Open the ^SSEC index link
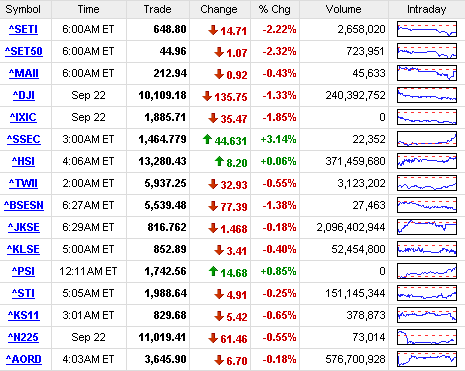Screen dimensions: 465x371 pos(24,139)
